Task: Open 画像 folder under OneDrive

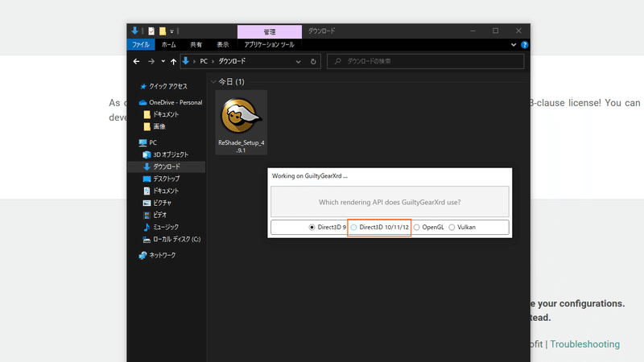Action: (155, 127)
